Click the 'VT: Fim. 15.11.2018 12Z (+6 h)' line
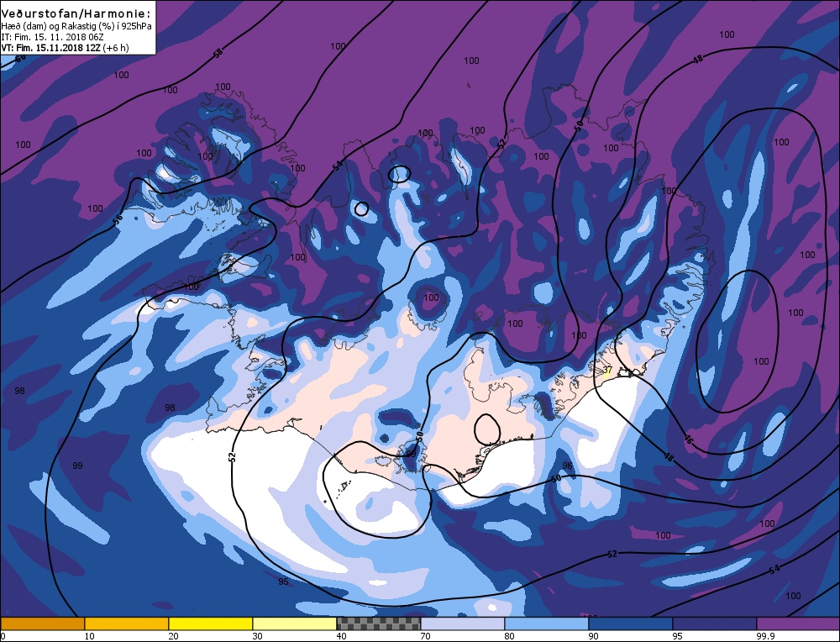Screen dimensions: 840x642 pos(65,48)
